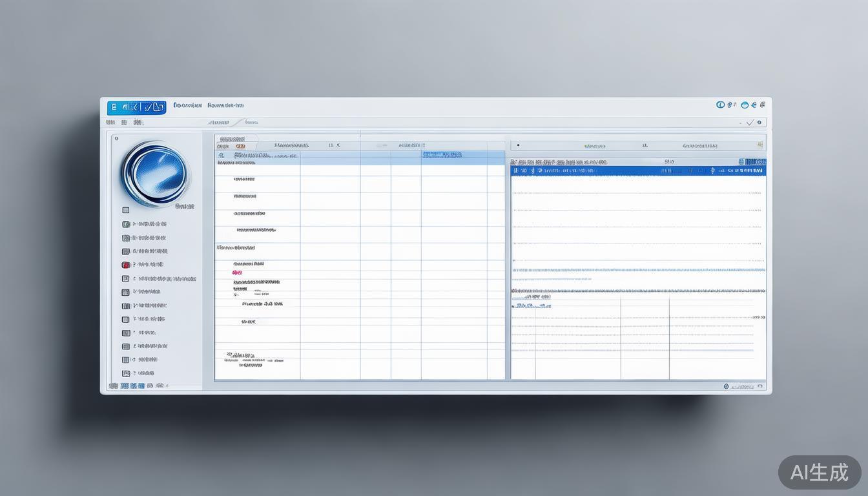
Task: Click the red text label in the left table
Action: click(x=237, y=273)
